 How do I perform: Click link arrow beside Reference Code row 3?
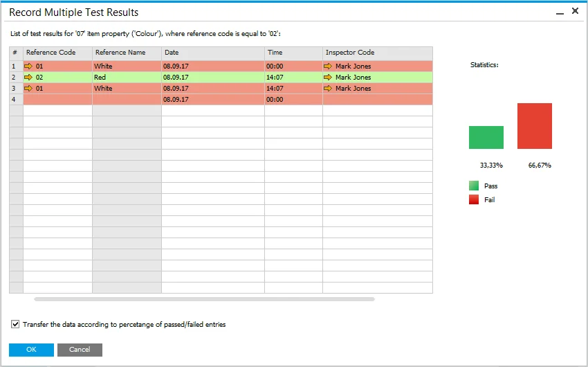pos(28,89)
